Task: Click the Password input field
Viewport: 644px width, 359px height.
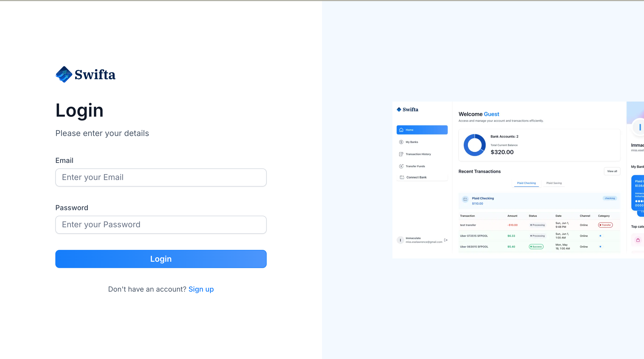Action: tap(161, 225)
